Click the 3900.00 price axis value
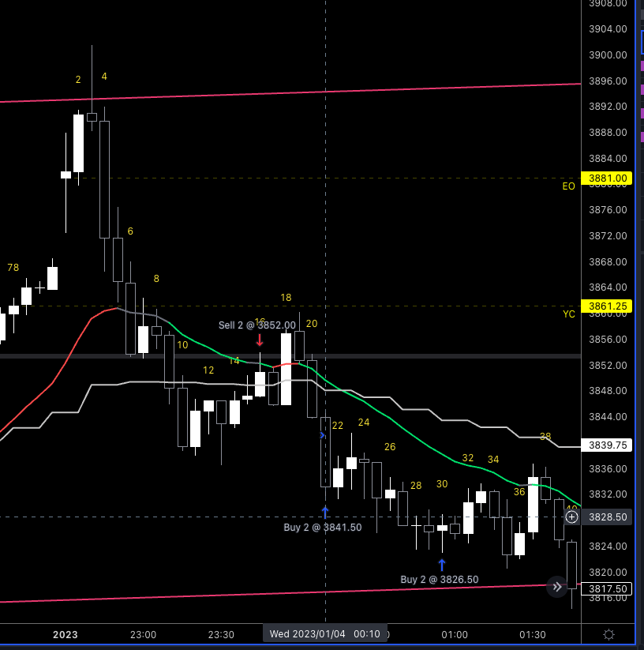The height and width of the screenshot is (650, 644). 608,55
